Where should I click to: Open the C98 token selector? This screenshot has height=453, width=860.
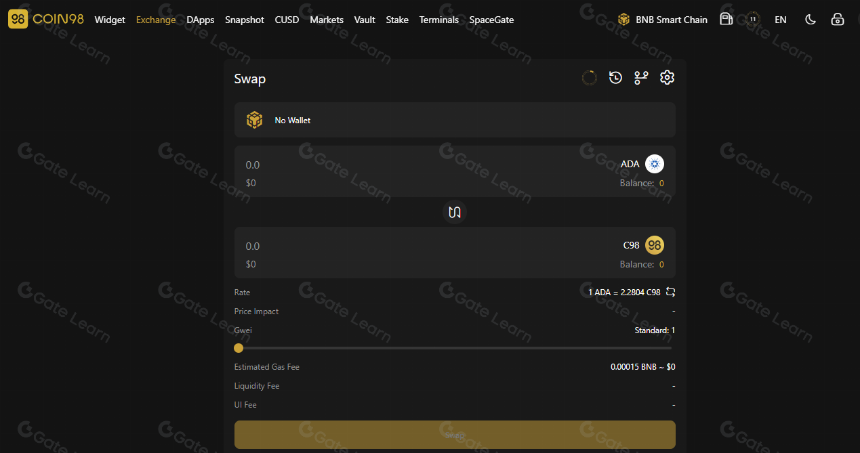[x=643, y=245]
